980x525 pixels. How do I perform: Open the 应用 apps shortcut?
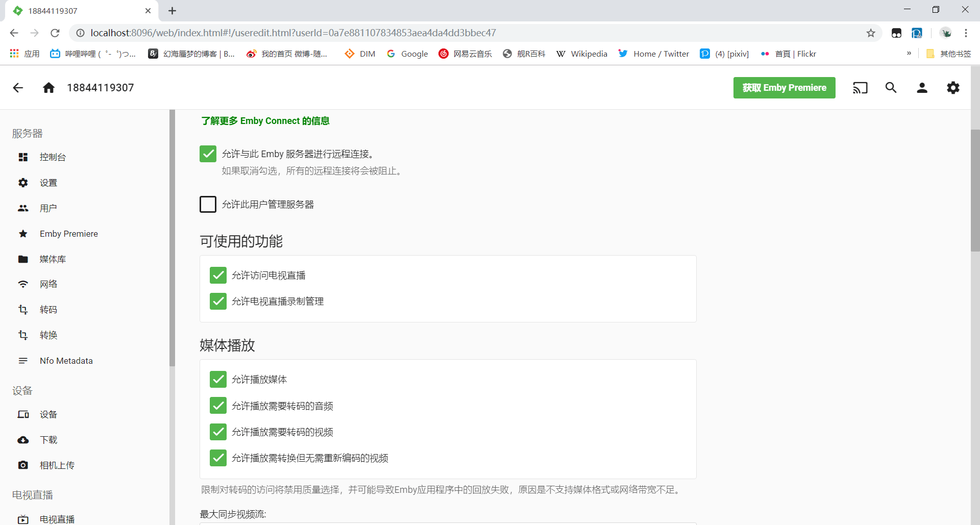pyautogui.click(x=24, y=54)
